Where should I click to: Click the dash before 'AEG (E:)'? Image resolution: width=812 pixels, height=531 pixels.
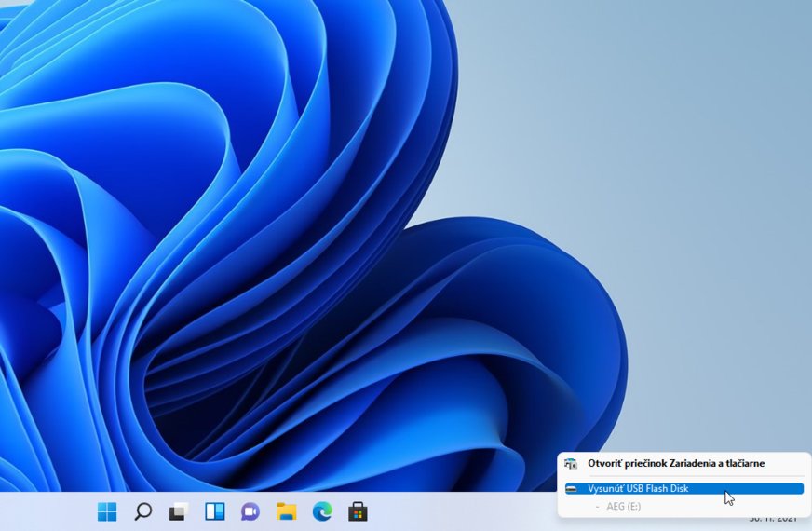[x=597, y=506]
